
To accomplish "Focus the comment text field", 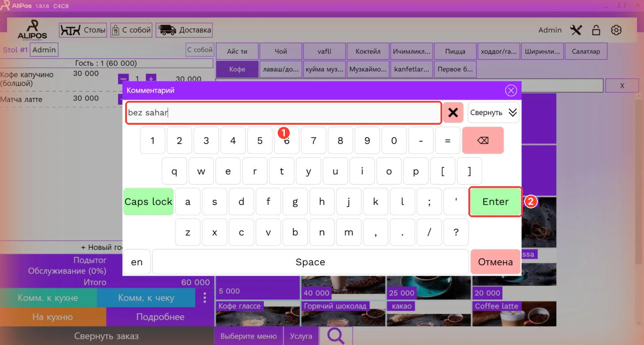I will [284, 113].
